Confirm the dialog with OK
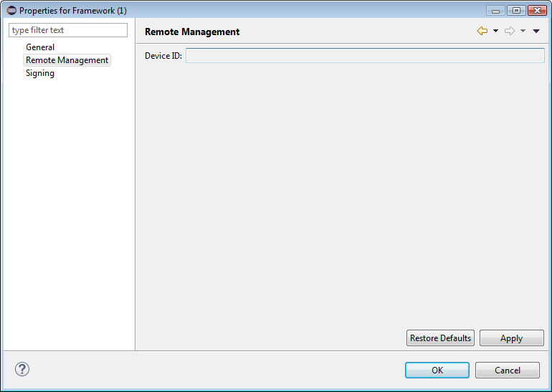Screen dimensions: 552x392 click(x=437, y=371)
